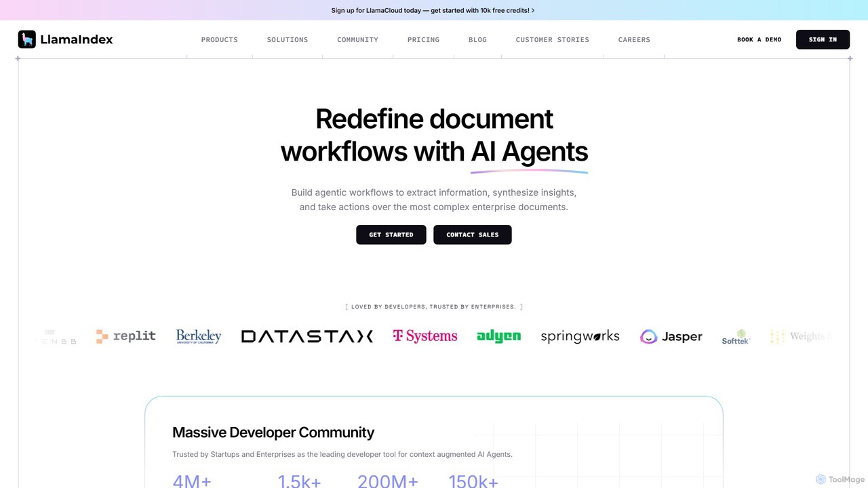Click the Adyen logo

499,336
